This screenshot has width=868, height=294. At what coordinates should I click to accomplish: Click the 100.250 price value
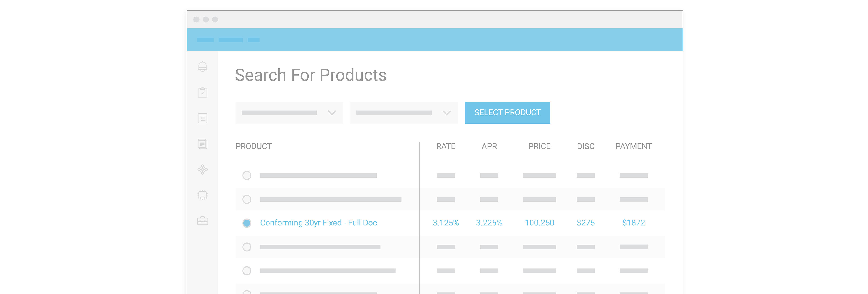pyautogui.click(x=540, y=223)
